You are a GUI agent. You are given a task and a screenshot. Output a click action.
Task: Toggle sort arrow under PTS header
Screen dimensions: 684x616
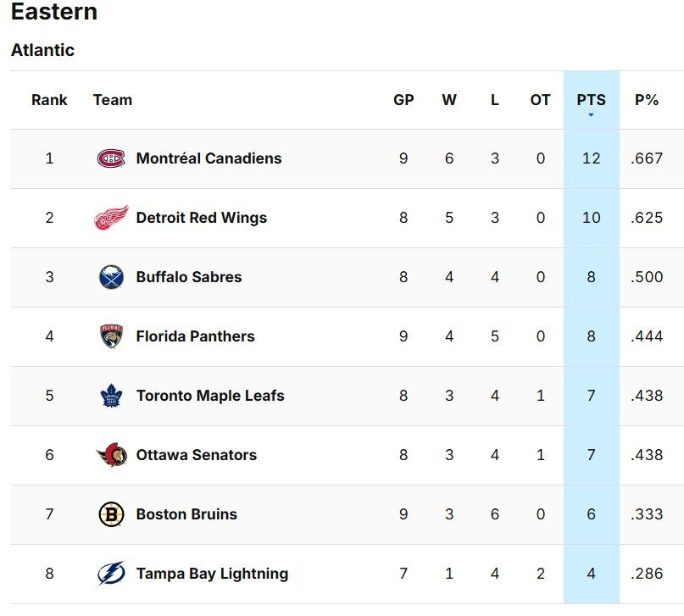tap(591, 114)
